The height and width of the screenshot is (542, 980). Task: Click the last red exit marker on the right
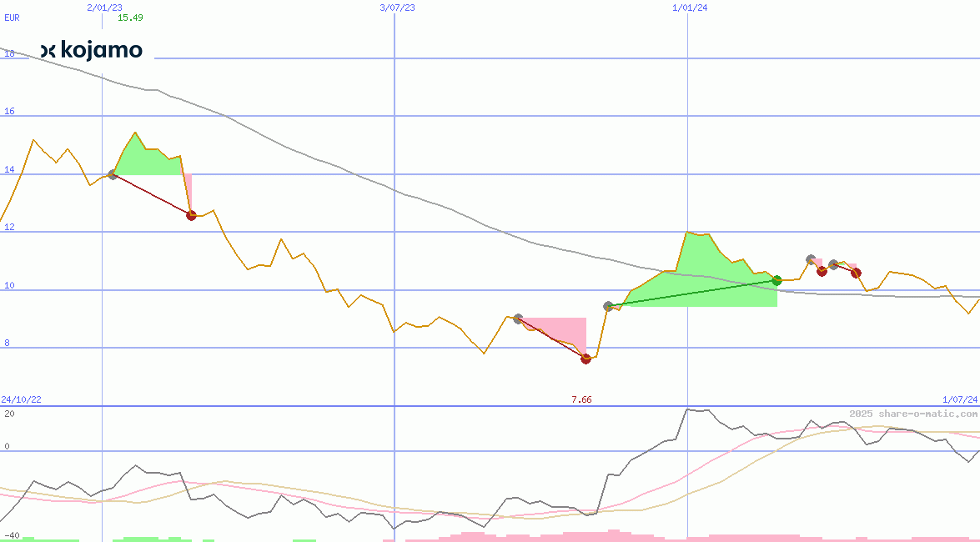(x=856, y=273)
